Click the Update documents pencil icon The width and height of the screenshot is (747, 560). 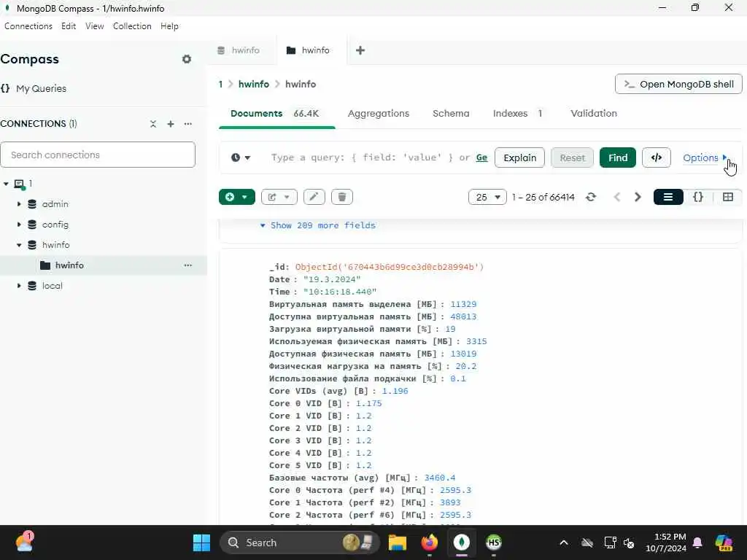pos(314,197)
